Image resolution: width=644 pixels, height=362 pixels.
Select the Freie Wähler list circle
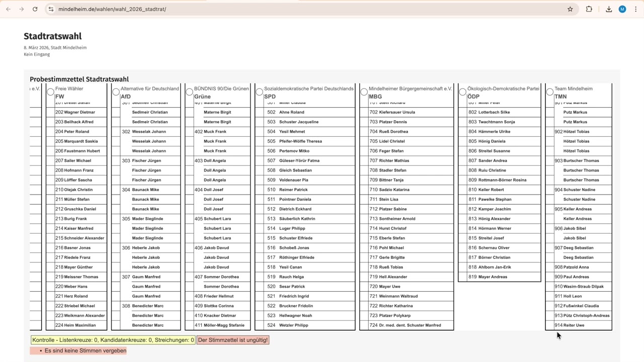(x=50, y=92)
